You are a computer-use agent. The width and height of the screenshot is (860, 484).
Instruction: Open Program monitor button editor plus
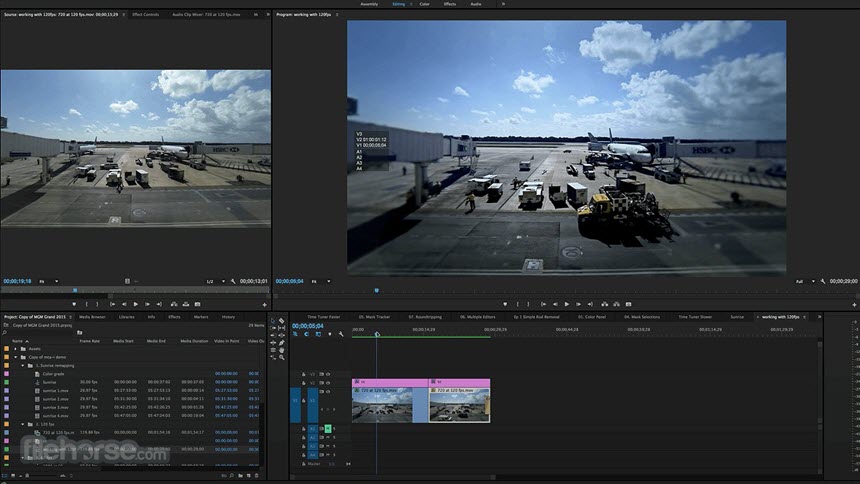(854, 305)
